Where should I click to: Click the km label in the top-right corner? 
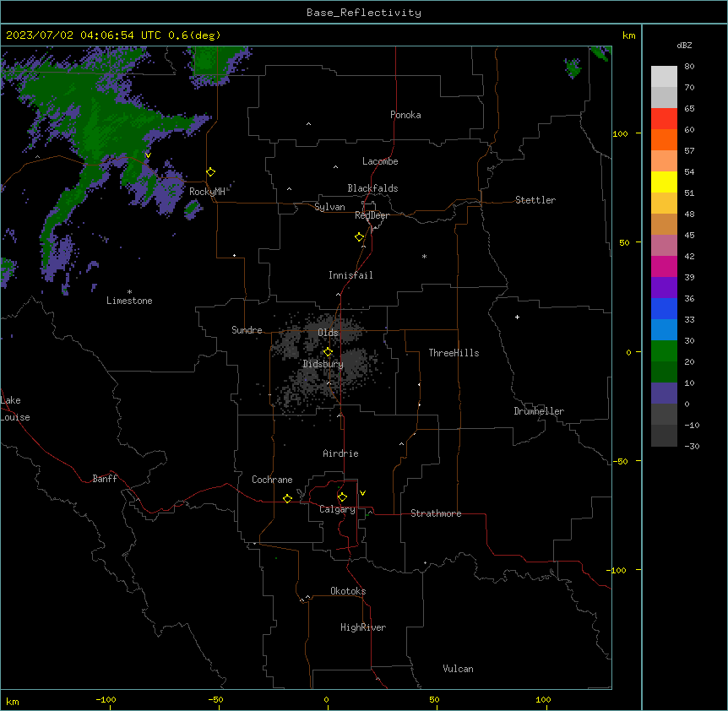click(x=628, y=35)
